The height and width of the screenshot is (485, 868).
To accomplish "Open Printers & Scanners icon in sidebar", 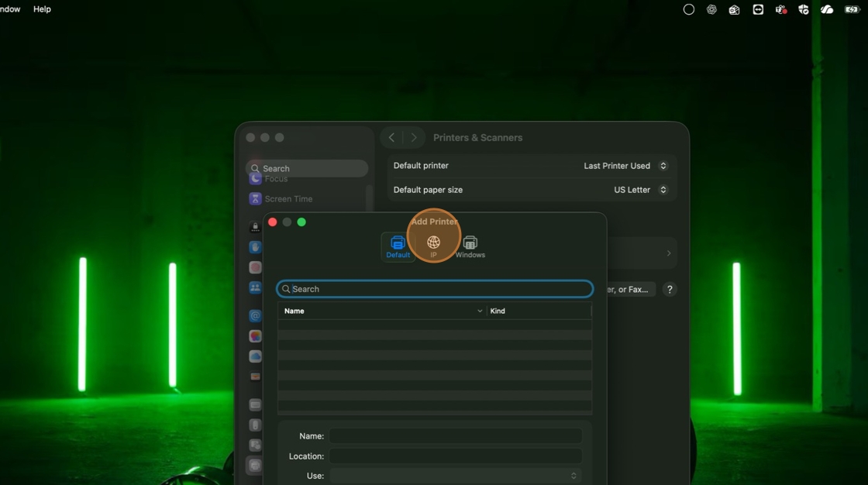I will click(x=255, y=466).
